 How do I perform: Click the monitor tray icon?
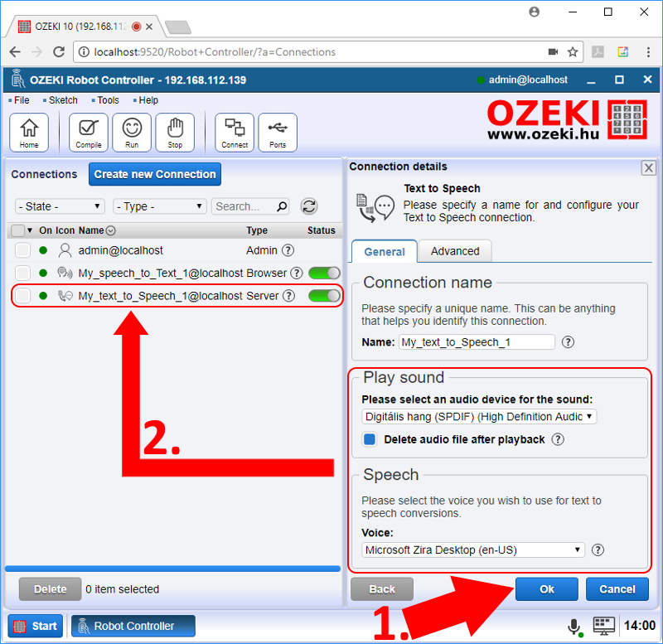604,626
